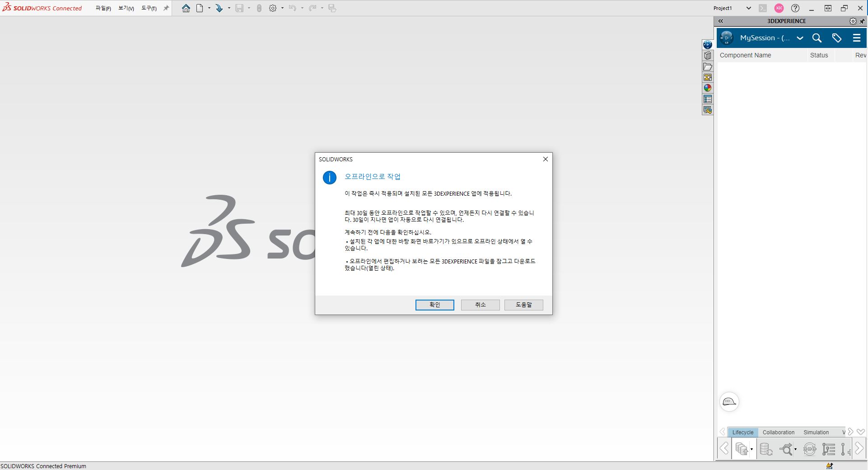Viewport: 868px width, 470px height.
Task: Confirm with the 확인 button in the dialog
Action: click(x=434, y=305)
